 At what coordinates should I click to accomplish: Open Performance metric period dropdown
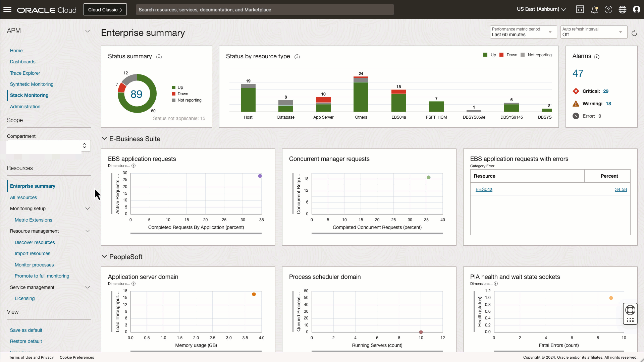(523, 32)
